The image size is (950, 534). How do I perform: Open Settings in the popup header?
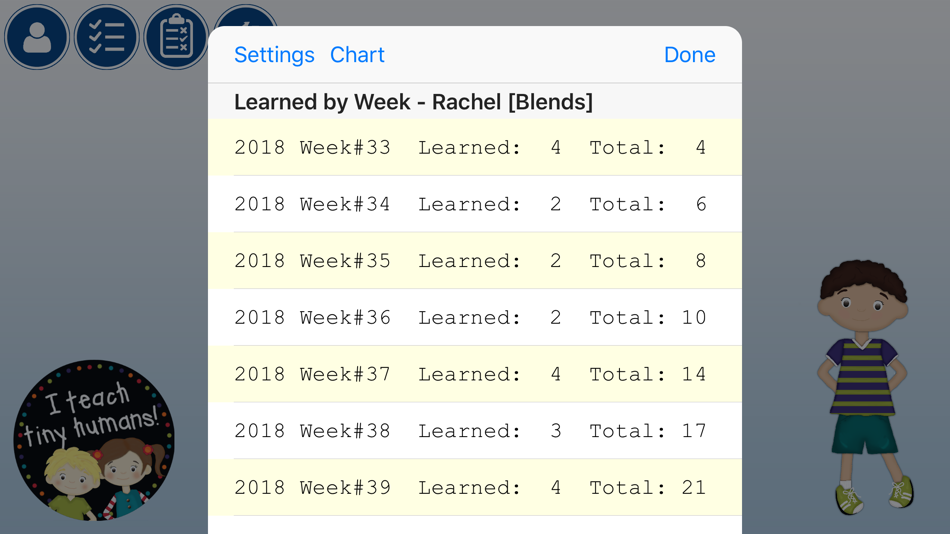coord(274,55)
